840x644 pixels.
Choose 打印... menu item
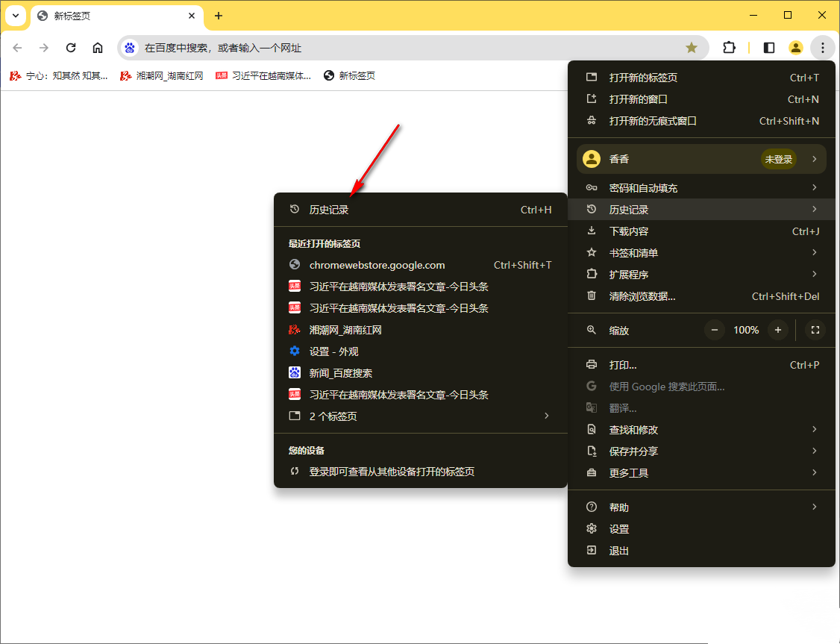[x=701, y=365]
